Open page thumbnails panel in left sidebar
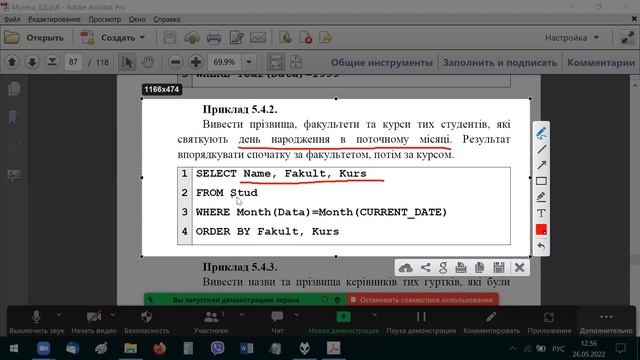Image resolution: width=640 pixels, height=360 pixels. click(14, 89)
